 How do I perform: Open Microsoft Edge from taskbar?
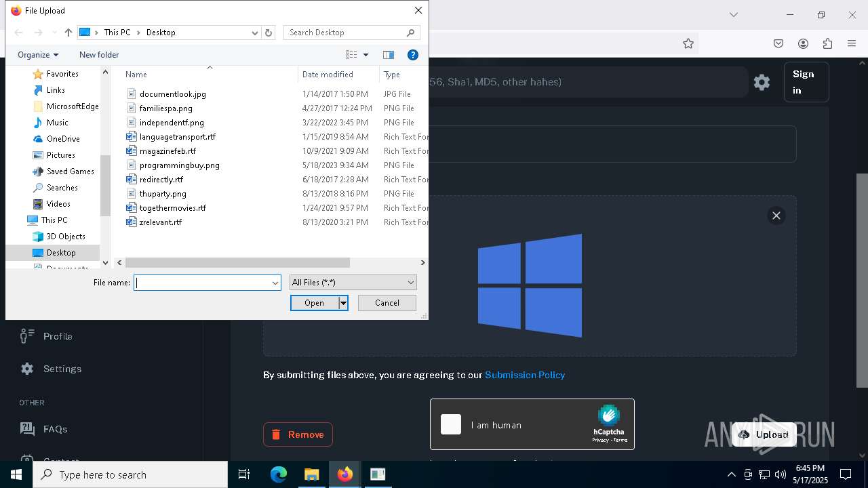(x=279, y=474)
